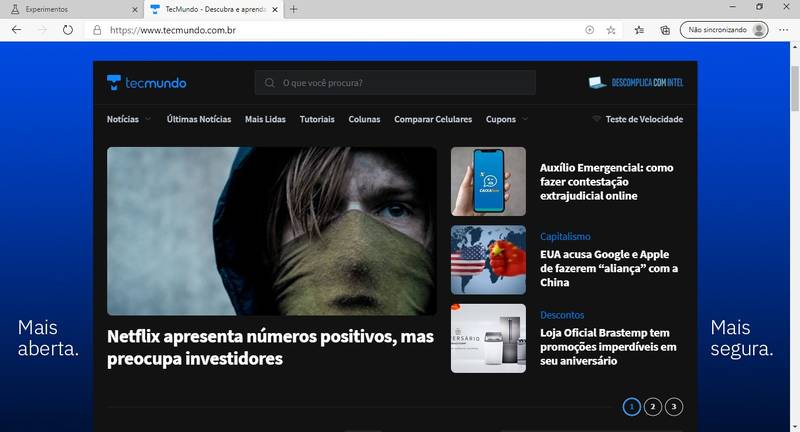Click the scrollbar down arrow
The image size is (800, 432).
(795, 427)
